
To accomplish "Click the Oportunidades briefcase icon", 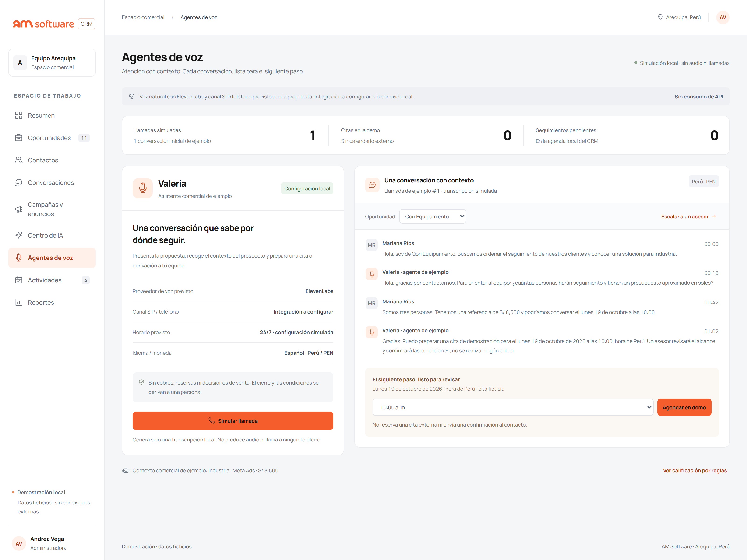I will (x=19, y=138).
